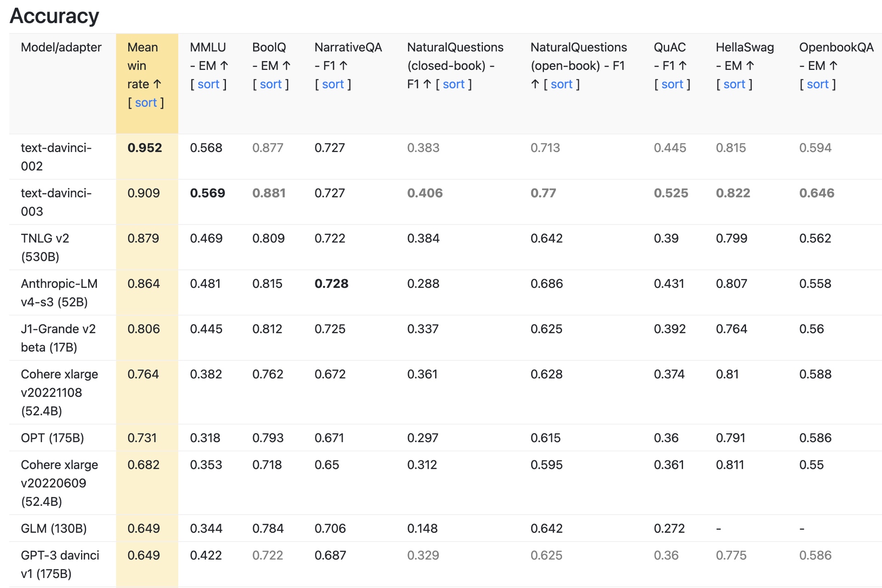The height and width of the screenshot is (588, 882).
Task: Click the Cohere xlarge v20220609 (52.4B) label
Action: (59, 483)
